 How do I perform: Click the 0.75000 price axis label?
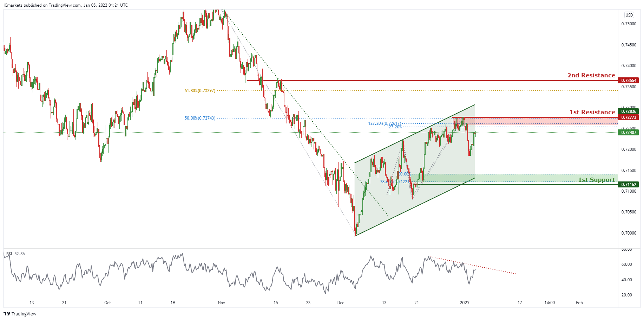coord(629,24)
